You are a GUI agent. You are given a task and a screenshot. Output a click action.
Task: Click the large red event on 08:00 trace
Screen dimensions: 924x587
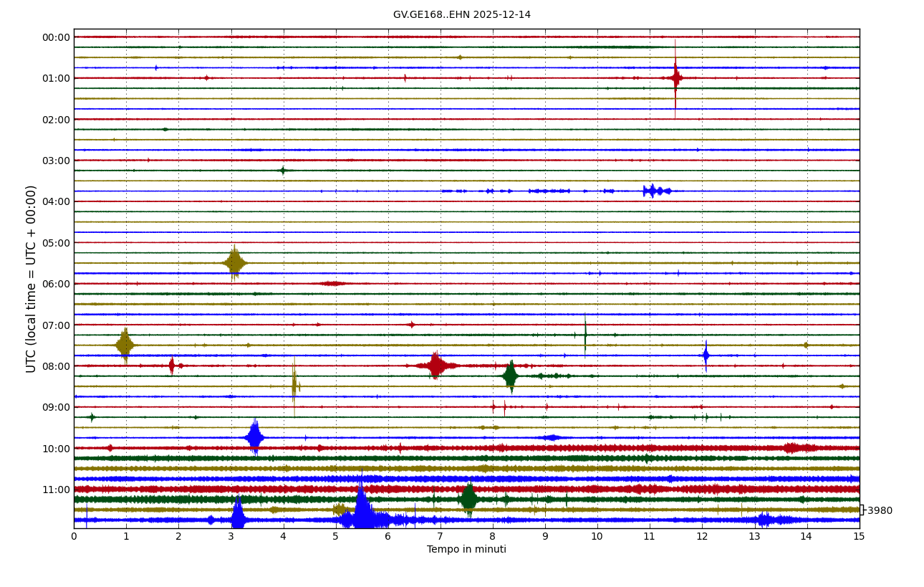tap(435, 366)
